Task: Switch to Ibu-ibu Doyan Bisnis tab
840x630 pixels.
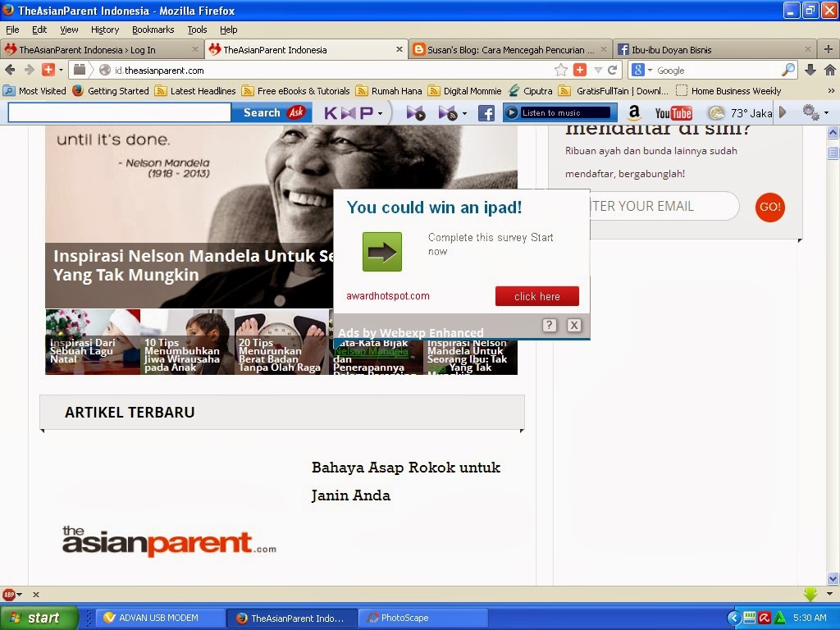Action: (x=715, y=50)
